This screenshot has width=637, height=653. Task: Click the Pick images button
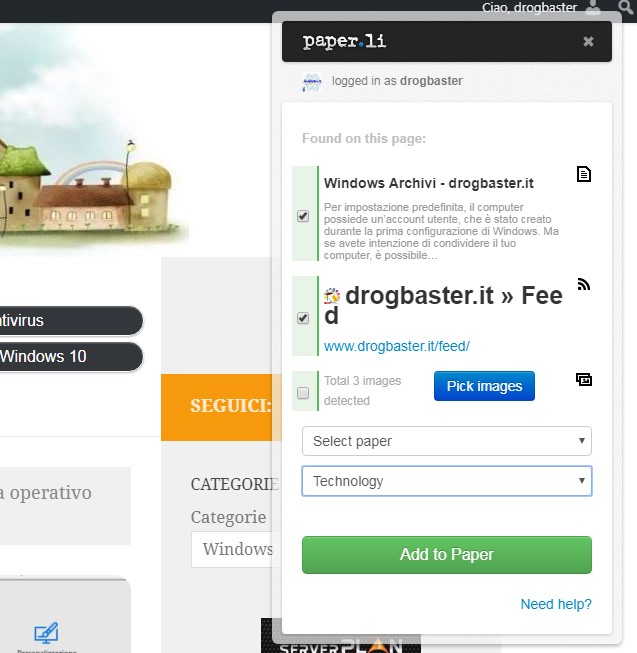(x=484, y=386)
